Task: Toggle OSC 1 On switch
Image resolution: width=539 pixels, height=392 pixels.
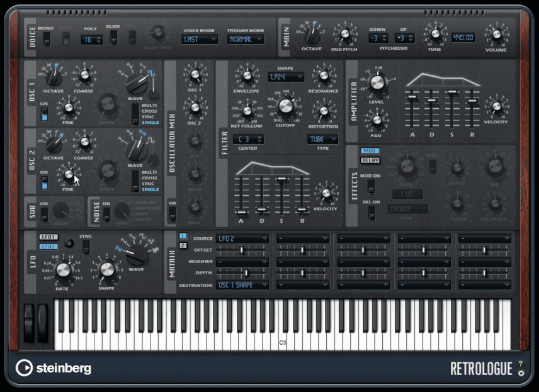Action: [x=44, y=115]
